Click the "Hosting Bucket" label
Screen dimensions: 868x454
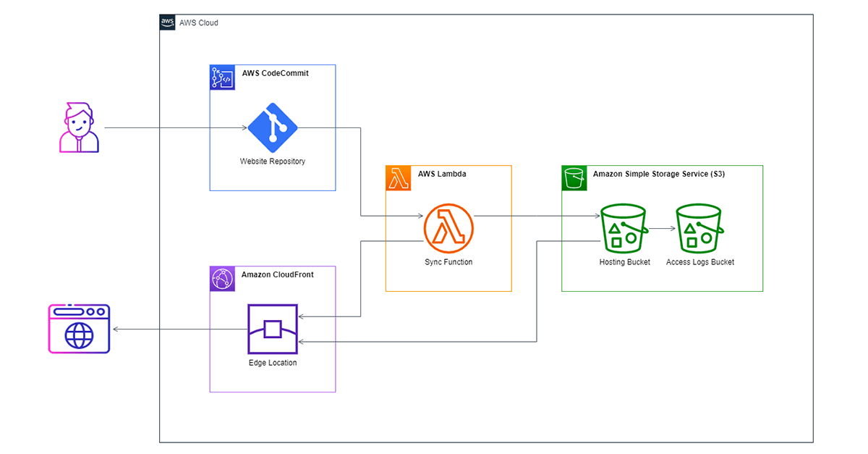click(x=625, y=262)
